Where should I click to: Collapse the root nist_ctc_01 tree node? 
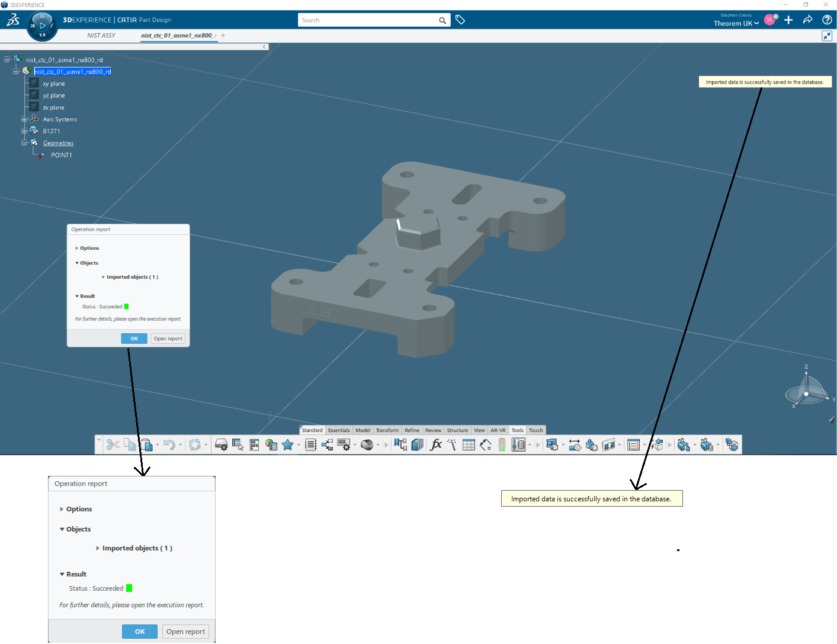click(7, 59)
